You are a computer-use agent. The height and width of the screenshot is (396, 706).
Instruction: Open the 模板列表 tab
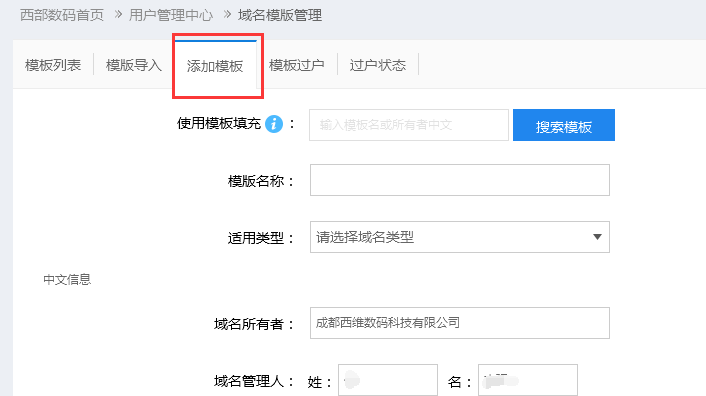pos(53,65)
